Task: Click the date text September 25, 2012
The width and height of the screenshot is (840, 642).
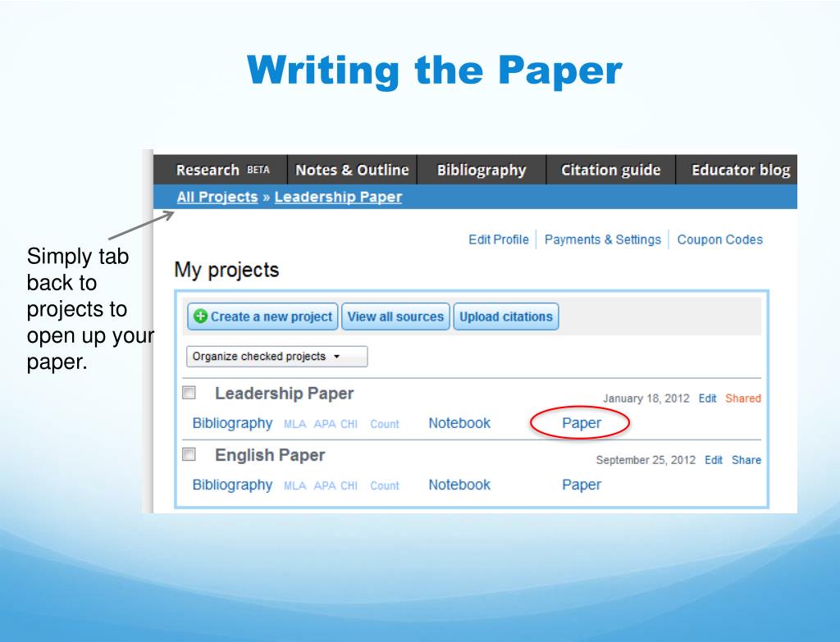Action: click(646, 460)
